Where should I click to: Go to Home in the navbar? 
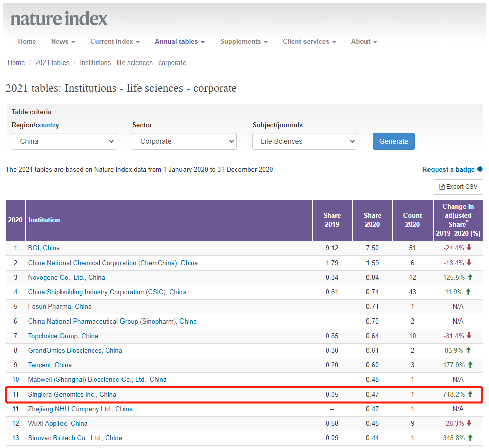click(x=27, y=42)
